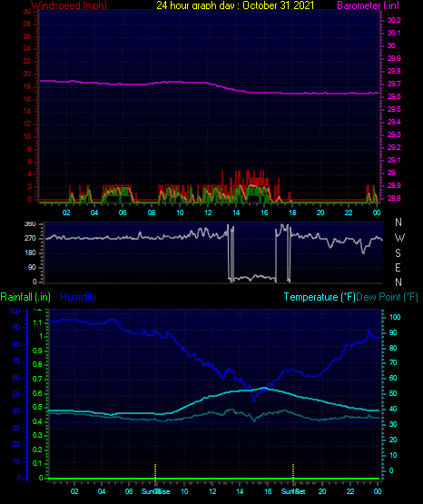Click the 29.7 barometer scale value
This screenshot has height=504, width=423.
click(x=394, y=84)
